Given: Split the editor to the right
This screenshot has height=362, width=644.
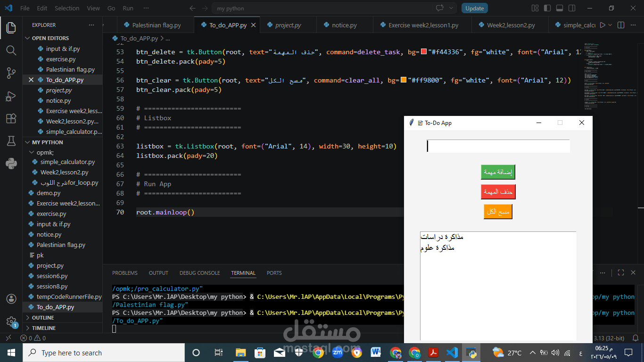Looking at the screenshot, I should (x=621, y=25).
